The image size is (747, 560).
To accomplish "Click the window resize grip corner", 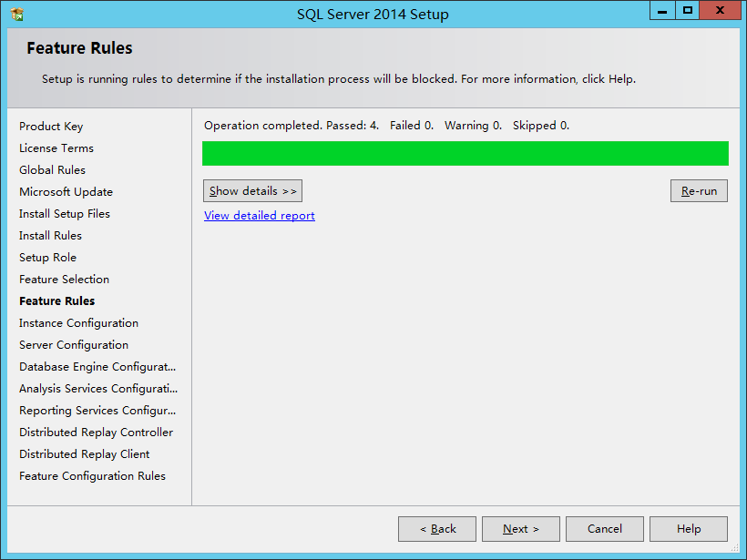I will [x=734, y=548].
